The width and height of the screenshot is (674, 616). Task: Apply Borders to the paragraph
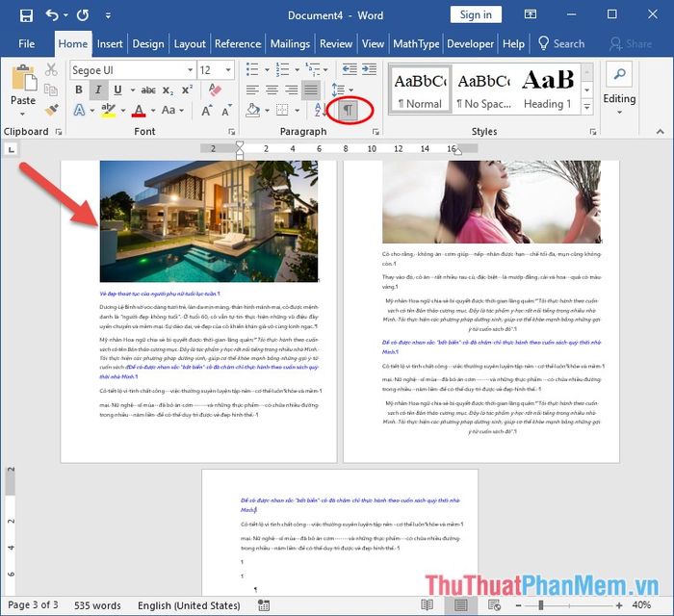(282, 111)
